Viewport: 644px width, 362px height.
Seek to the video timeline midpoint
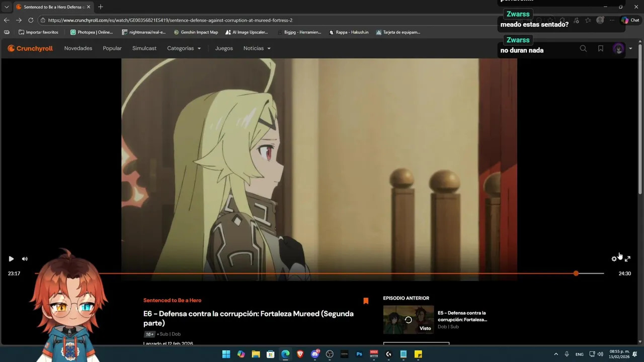(x=319, y=274)
